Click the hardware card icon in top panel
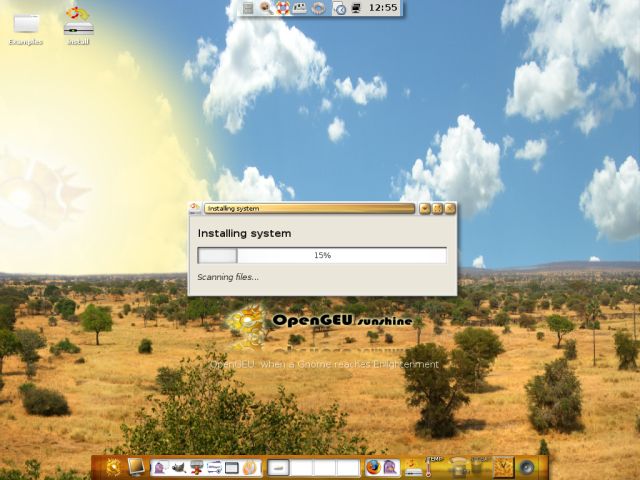This screenshot has width=640, height=480. 300,8
